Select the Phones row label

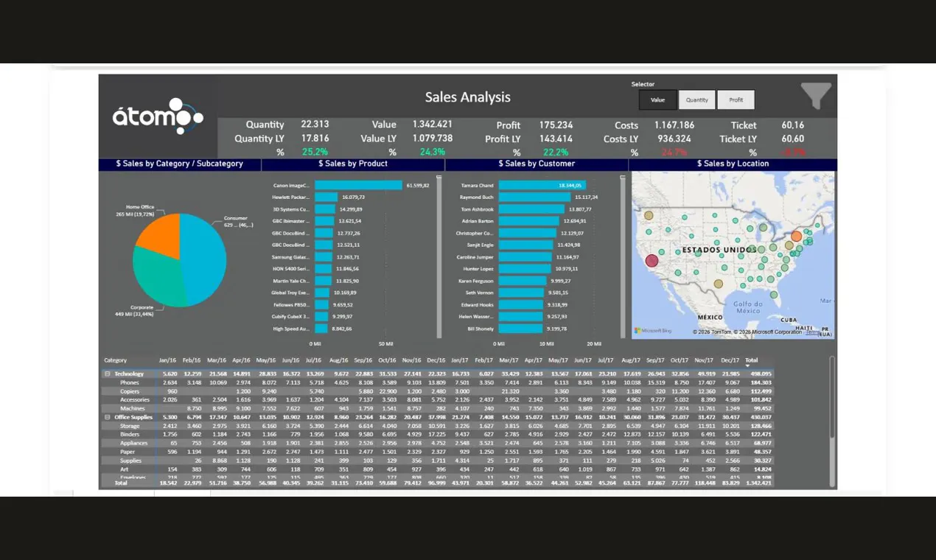(x=130, y=382)
